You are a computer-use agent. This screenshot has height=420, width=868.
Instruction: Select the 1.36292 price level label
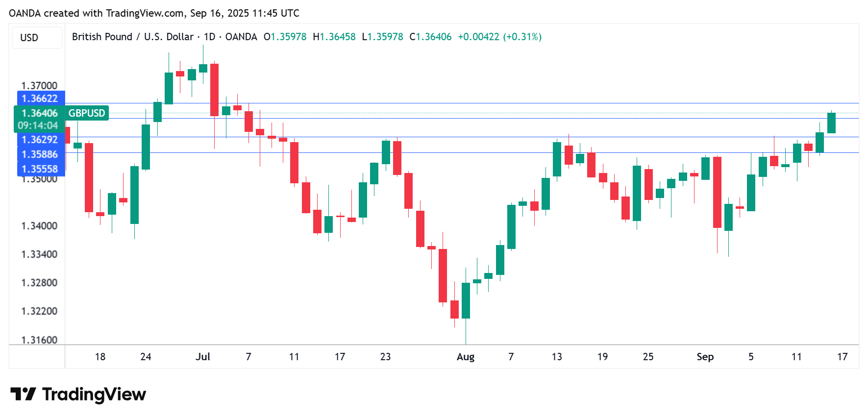(x=40, y=140)
